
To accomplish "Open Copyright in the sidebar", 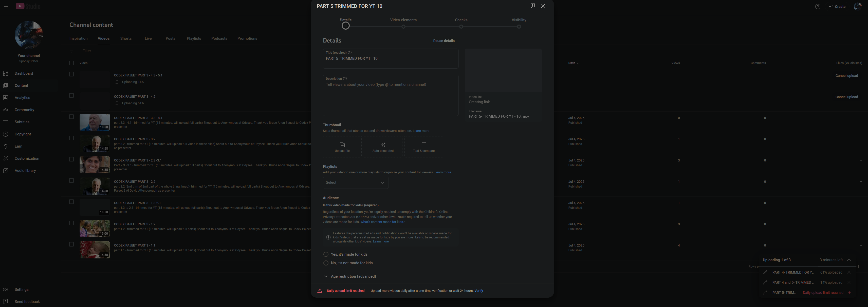I will (x=23, y=134).
